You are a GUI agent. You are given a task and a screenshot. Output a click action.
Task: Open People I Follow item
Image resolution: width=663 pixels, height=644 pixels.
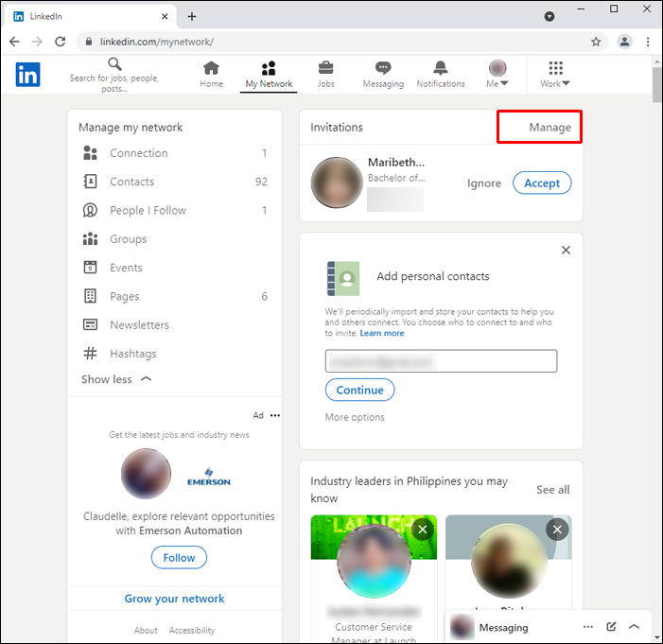[x=175, y=210]
